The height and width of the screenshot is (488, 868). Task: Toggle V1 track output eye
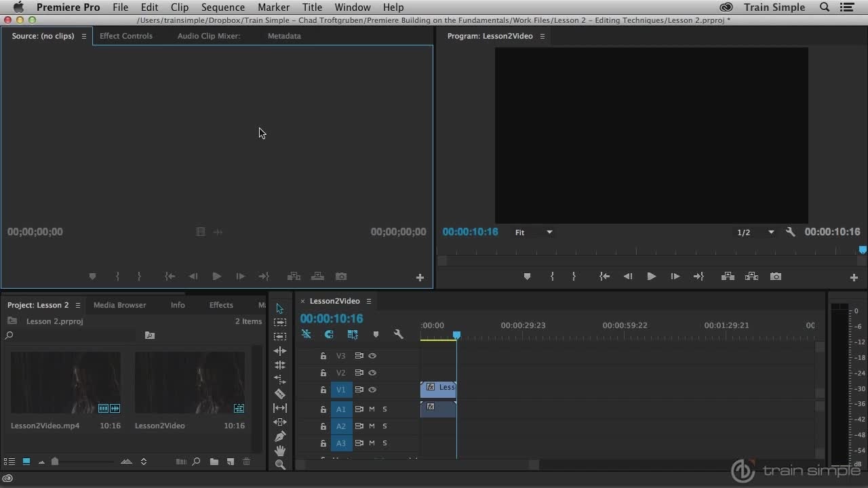[372, 390]
